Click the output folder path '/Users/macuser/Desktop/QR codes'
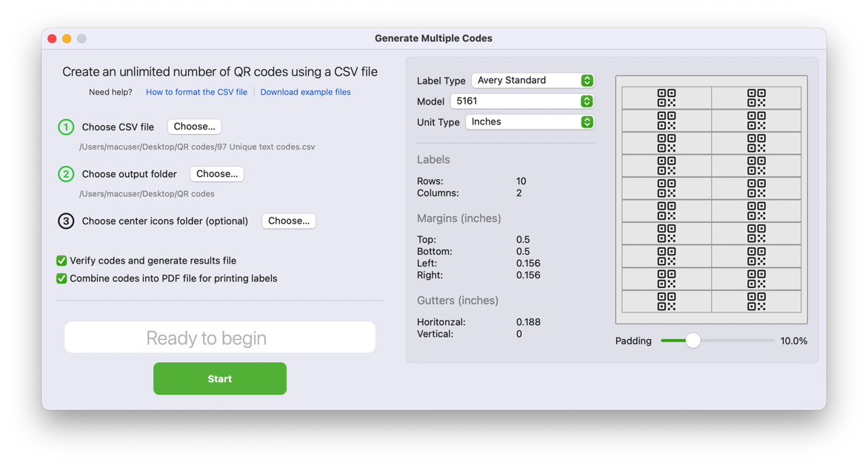Viewport: 868px width, 465px height. point(147,194)
